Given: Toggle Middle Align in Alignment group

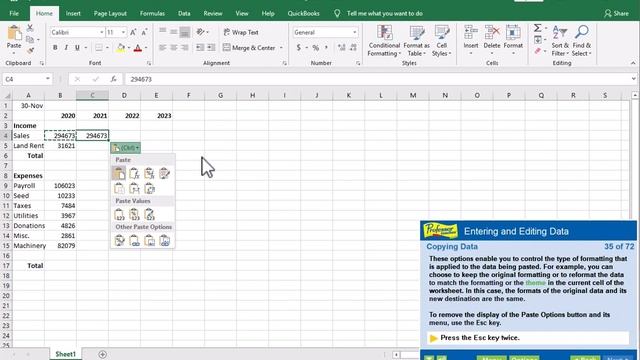Looking at the screenshot, I should [x=173, y=32].
